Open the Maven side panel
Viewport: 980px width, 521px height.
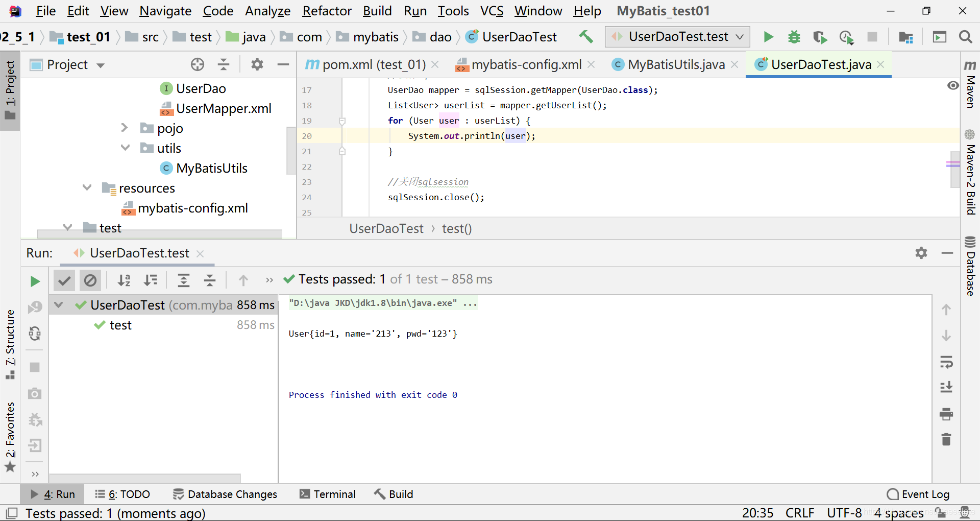click(x=970, y=84)
